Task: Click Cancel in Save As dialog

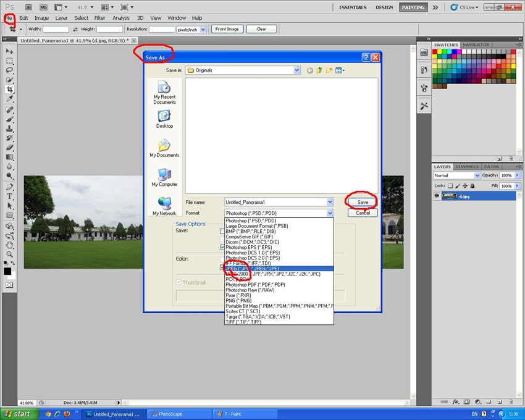Action: (363, 213)
